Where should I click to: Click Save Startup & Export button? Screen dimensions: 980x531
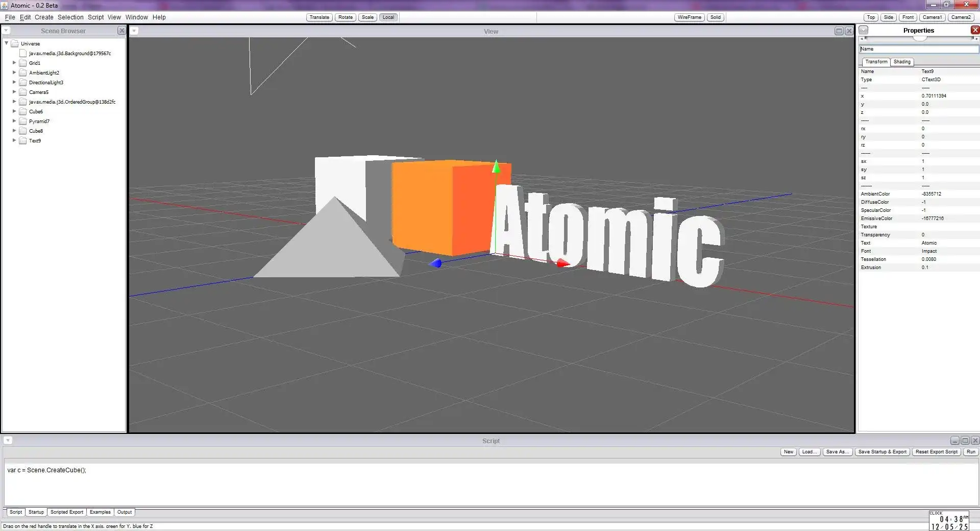(883, 452)
